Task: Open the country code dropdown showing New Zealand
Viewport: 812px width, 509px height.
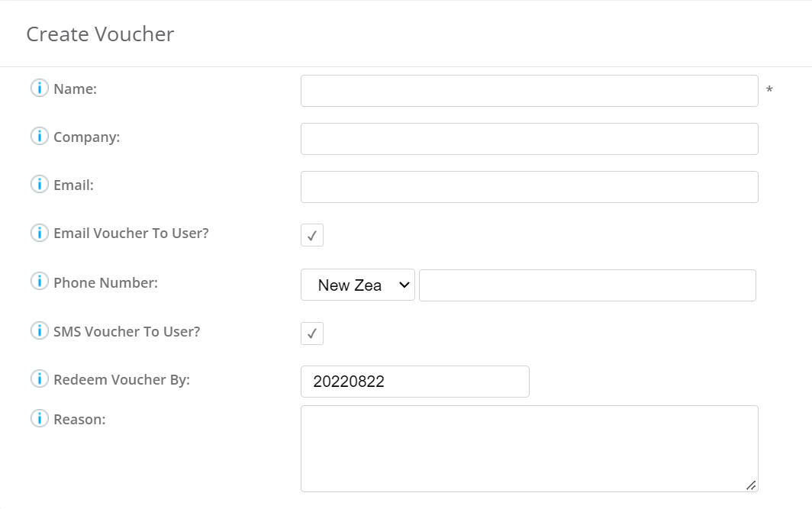Action: (x=357, y=285)
